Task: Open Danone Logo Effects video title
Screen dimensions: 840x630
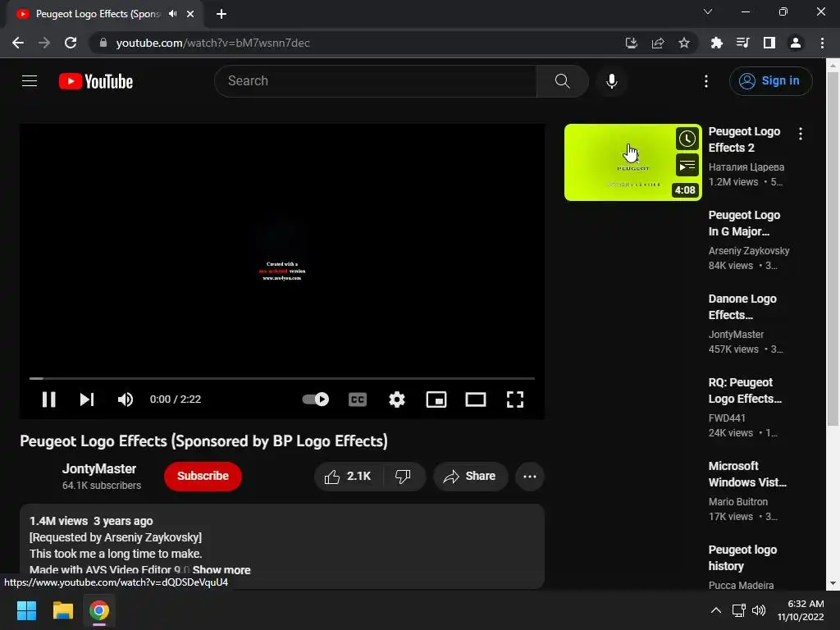Action: [742, 307]
